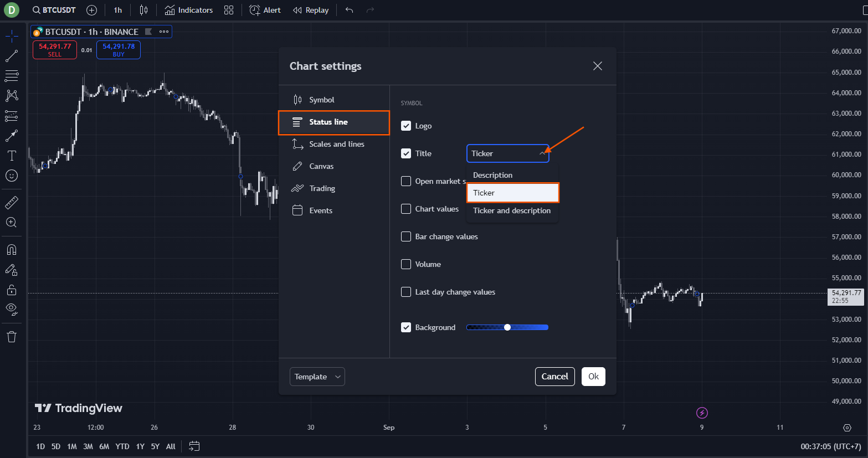Collapse the Title format dropdown
868x458 pixels.
tap(508, 153)
